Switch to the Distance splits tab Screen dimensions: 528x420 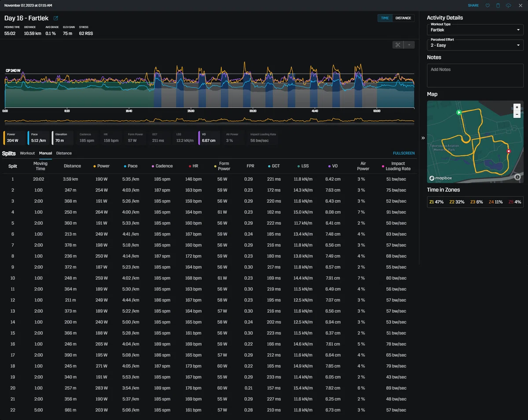click(64, 153)
